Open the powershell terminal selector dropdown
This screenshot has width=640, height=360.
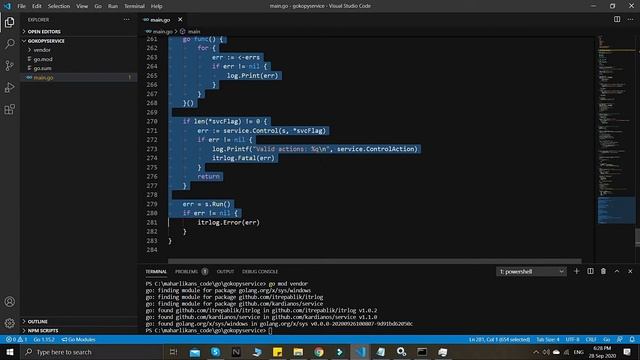coord(531,271)
